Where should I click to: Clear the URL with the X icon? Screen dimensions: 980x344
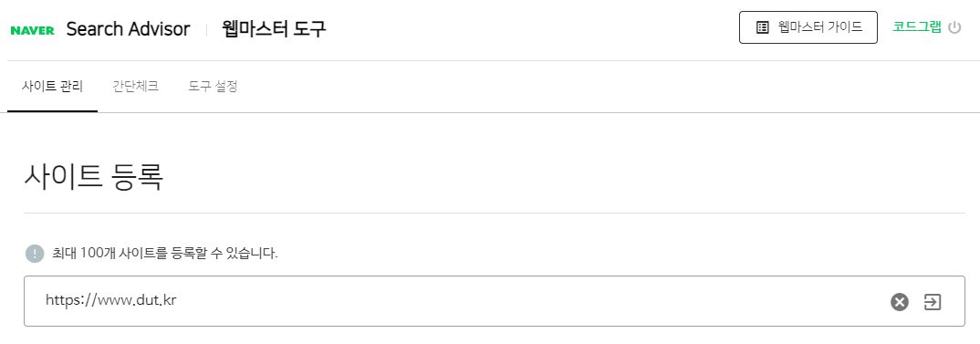900,302
